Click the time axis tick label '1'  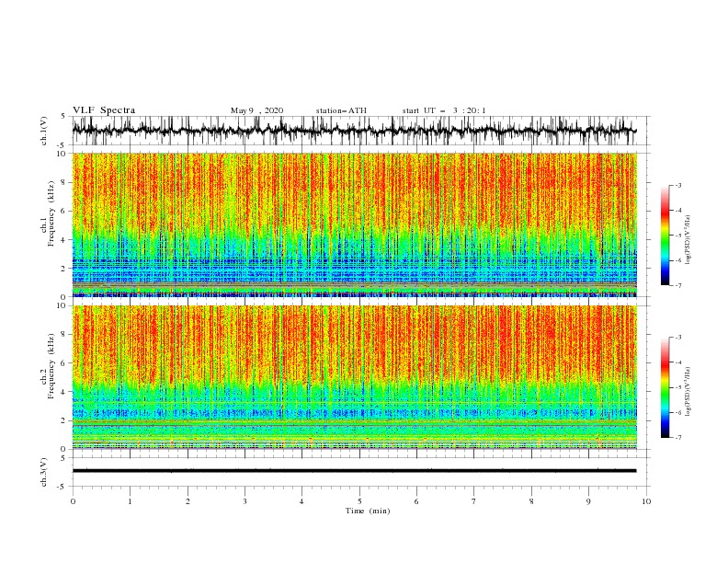point(130,501)
